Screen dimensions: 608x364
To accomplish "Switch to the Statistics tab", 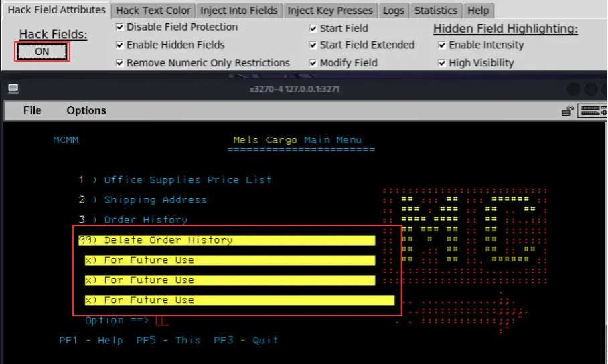I will pyautogui.click(x=435, y=11).
